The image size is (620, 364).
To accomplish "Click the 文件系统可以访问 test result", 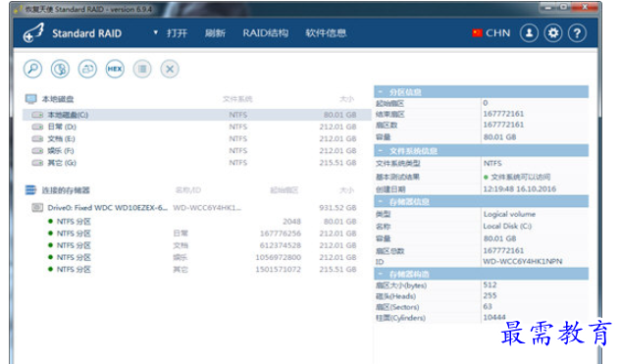I will click(521, 177).
